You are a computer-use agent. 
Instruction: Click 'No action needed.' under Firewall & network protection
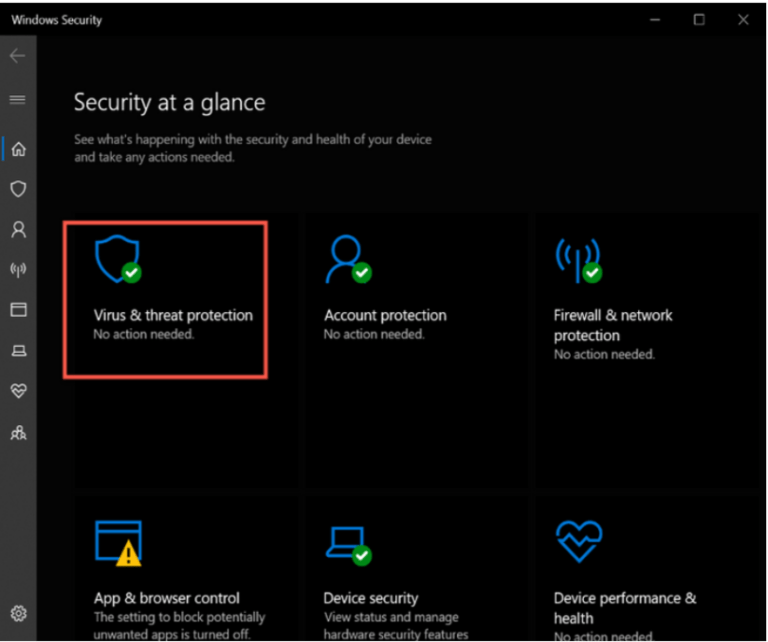[x=604, y=354]
